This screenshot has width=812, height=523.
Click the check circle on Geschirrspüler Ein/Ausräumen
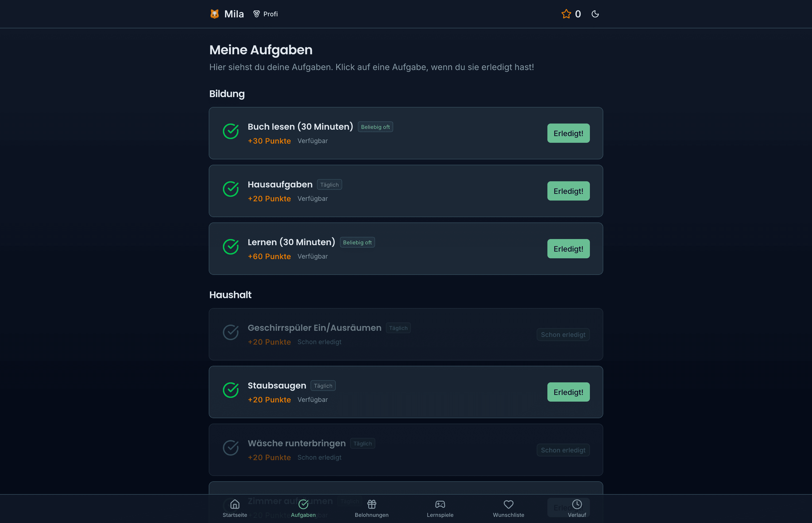[231, 332]
